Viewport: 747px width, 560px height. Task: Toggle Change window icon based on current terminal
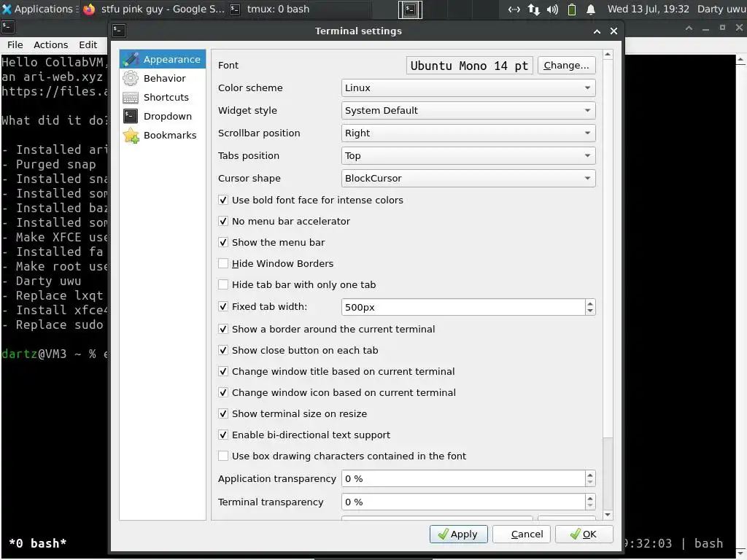tap(223, 392)
